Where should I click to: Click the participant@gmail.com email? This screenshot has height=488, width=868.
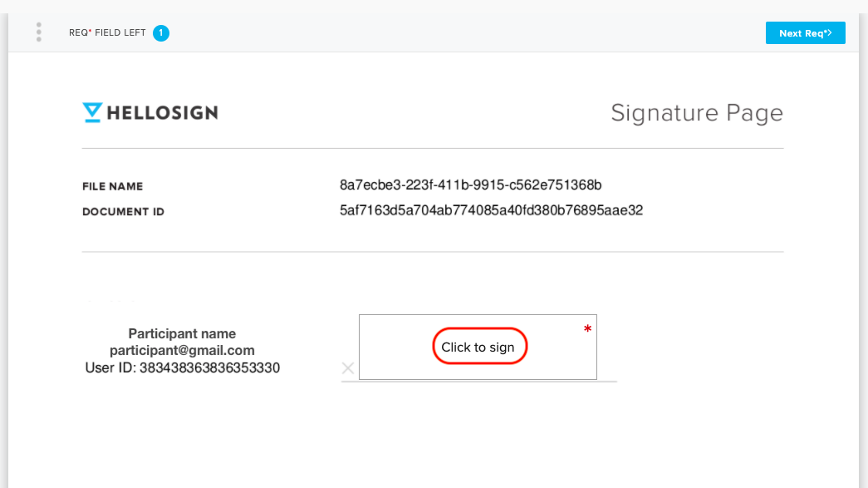coord(182,351)
